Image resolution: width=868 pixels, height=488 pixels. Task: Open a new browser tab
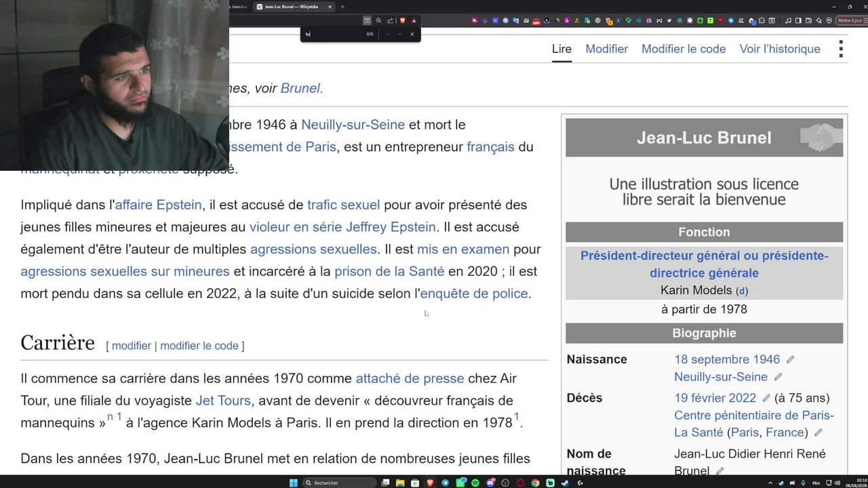coord(342,7)
